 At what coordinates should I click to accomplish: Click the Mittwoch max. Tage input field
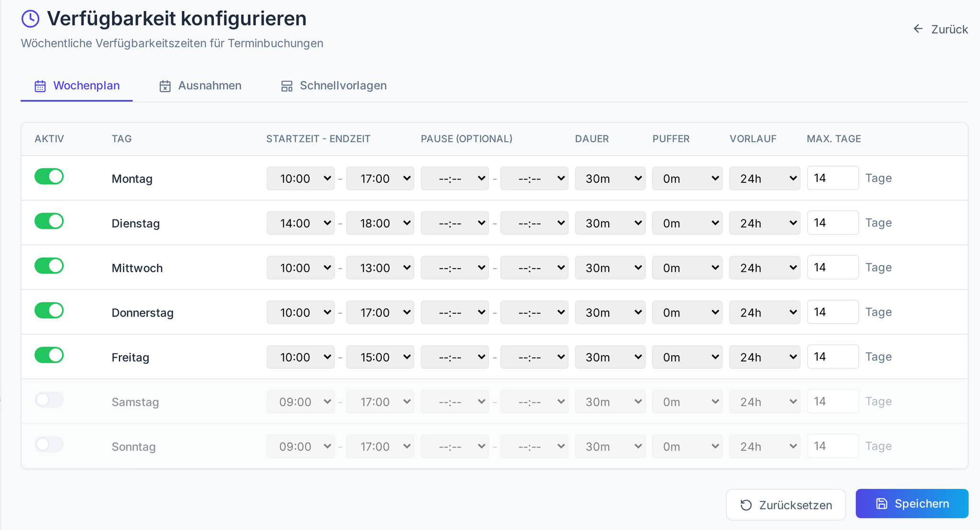[x=833, y=267]
